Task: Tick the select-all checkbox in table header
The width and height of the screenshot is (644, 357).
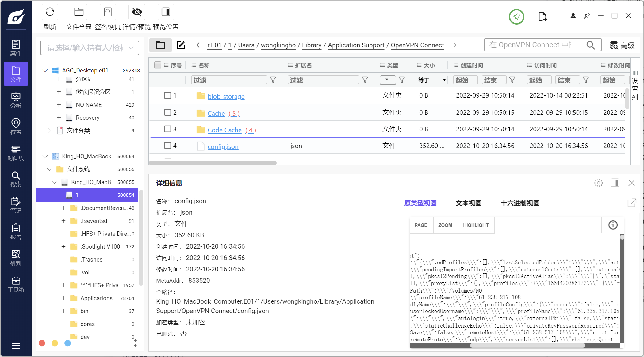Action: (158, 65)
